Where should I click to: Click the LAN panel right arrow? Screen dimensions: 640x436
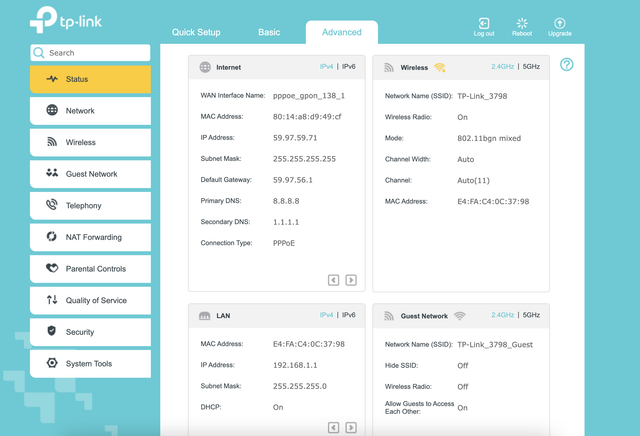[x=351, y=427]
